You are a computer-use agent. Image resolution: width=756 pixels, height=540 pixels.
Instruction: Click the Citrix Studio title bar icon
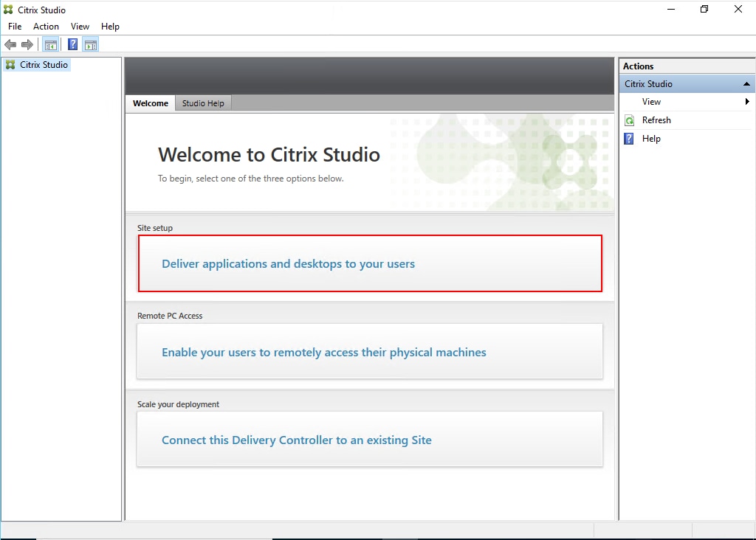coord(8,10)
